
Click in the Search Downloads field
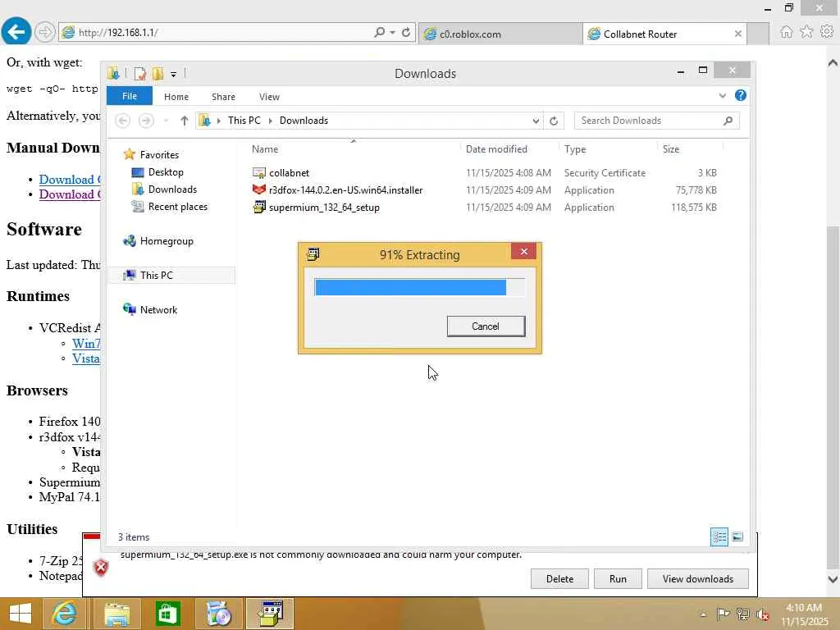pos(656,121)
